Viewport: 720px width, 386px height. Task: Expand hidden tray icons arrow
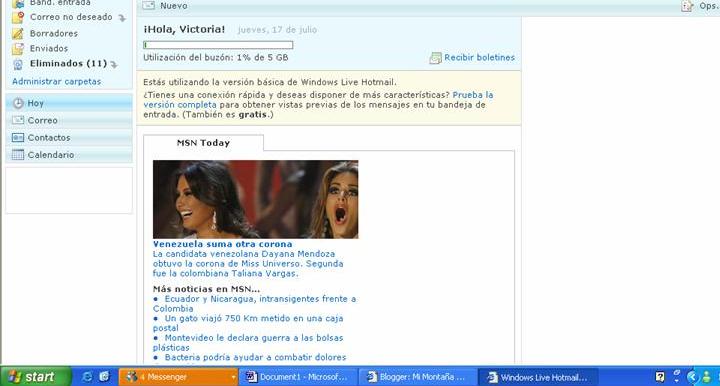tap(692, 377)
